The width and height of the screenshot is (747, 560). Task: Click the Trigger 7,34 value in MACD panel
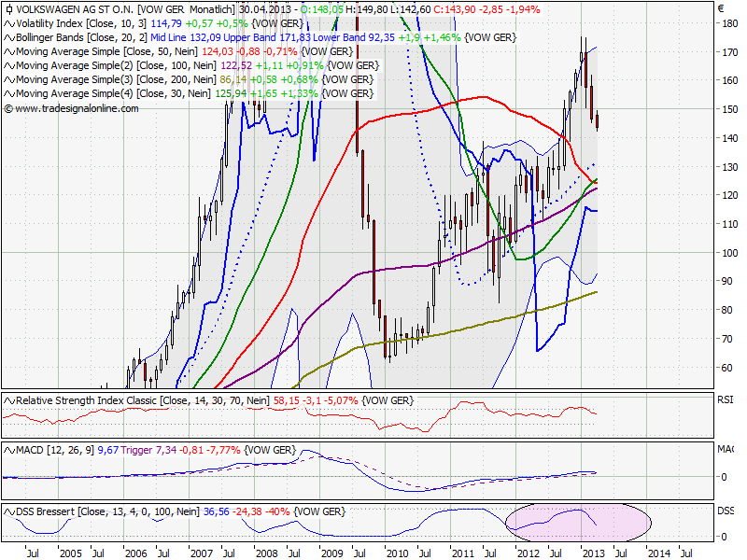coord(164,449)
